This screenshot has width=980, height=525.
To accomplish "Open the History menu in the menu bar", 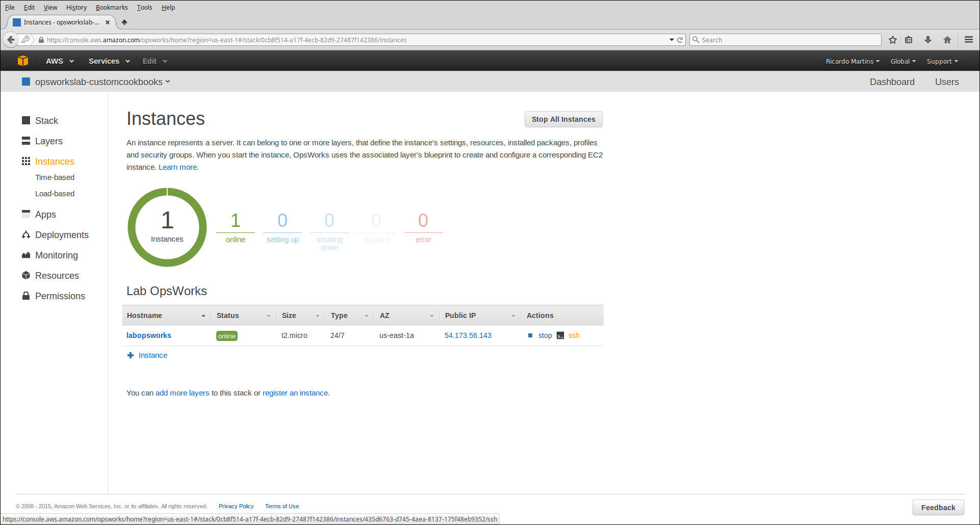I will 76,8.
